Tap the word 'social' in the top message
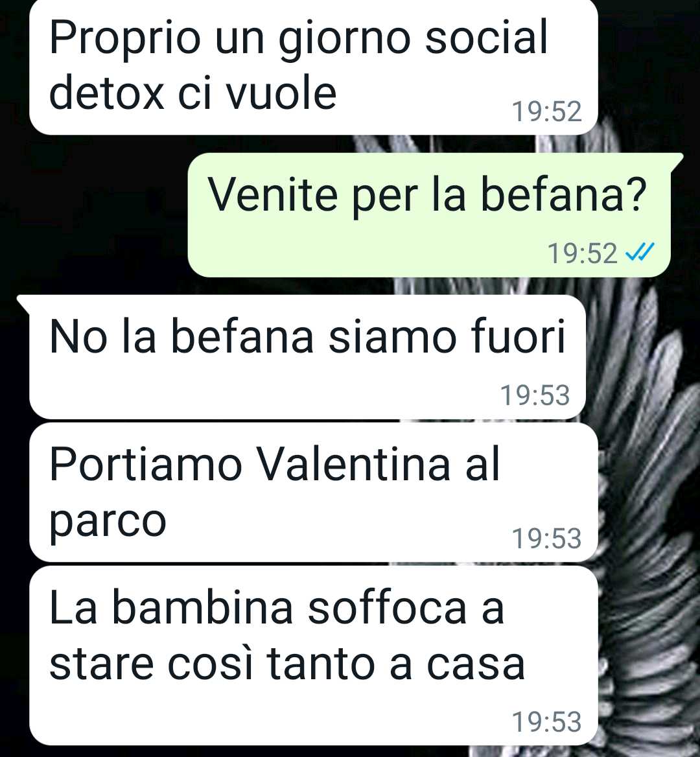This screenshot has width=700, height=757. point(486,37)
